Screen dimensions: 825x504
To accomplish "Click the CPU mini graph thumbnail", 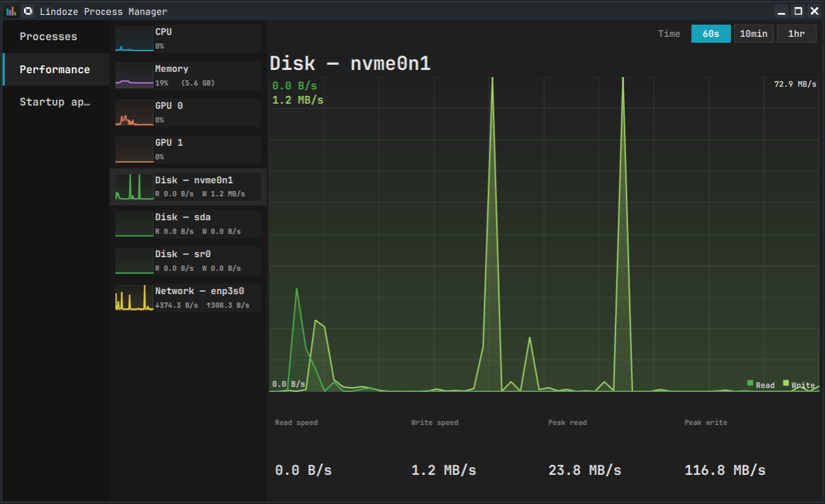I will click(134, 39).
